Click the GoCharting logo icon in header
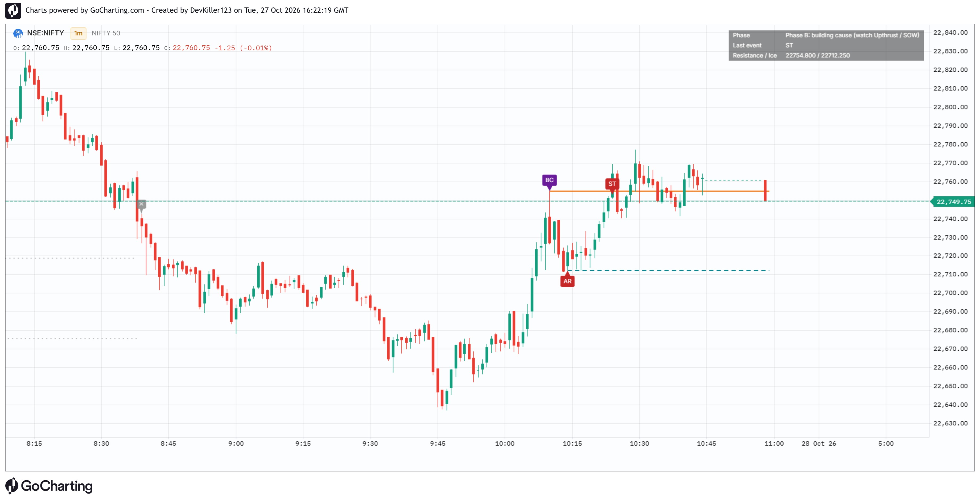Screen dimensions: 980x501 pos(13,10)
